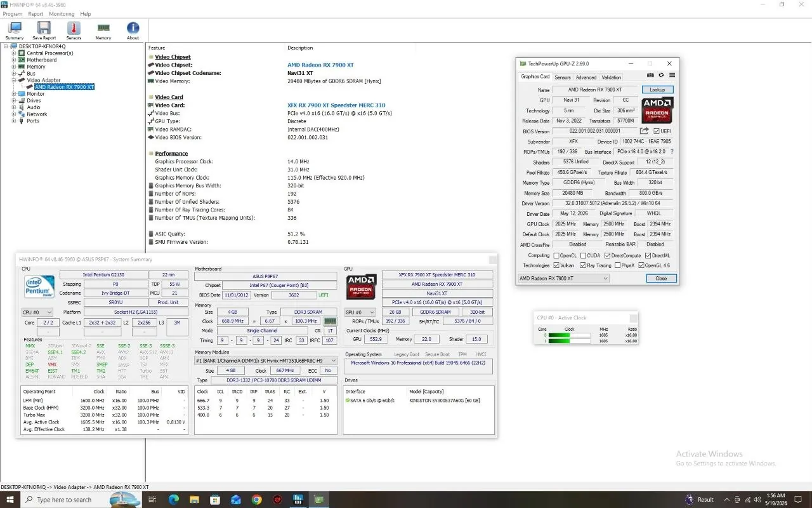Viewport: 812px width, 508px height.
Task: Click GPU-Z refresh icon
Action: (x=661, y=76)
